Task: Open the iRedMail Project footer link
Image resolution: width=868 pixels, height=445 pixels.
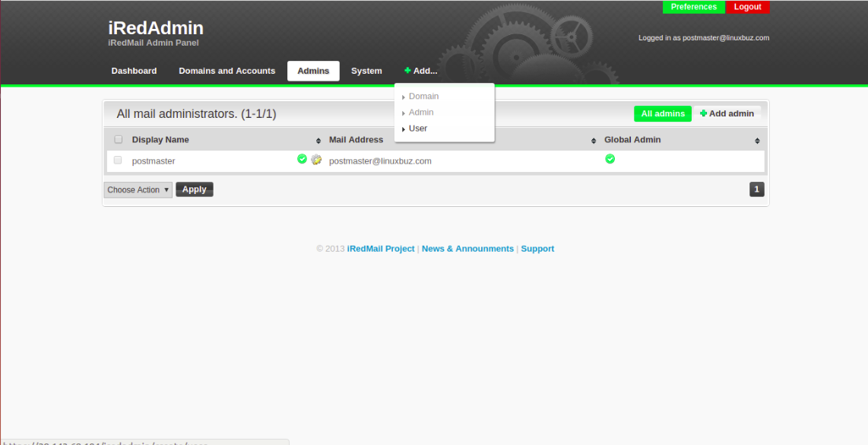Action: pos(381,249)
